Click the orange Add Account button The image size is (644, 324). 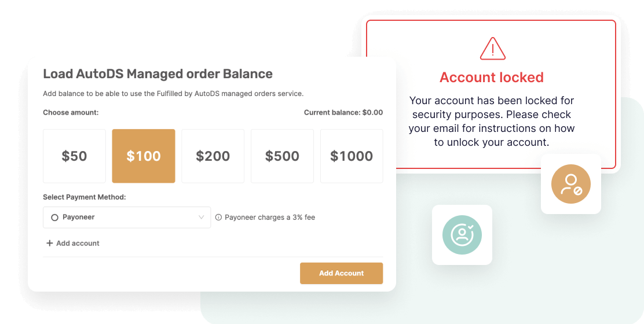click(x=341, y=273)
